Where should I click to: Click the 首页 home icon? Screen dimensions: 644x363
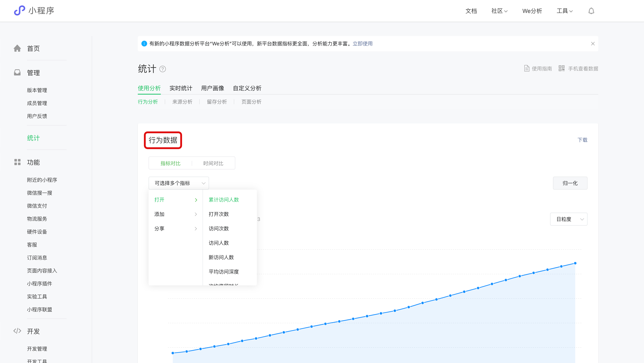point(17,48)
